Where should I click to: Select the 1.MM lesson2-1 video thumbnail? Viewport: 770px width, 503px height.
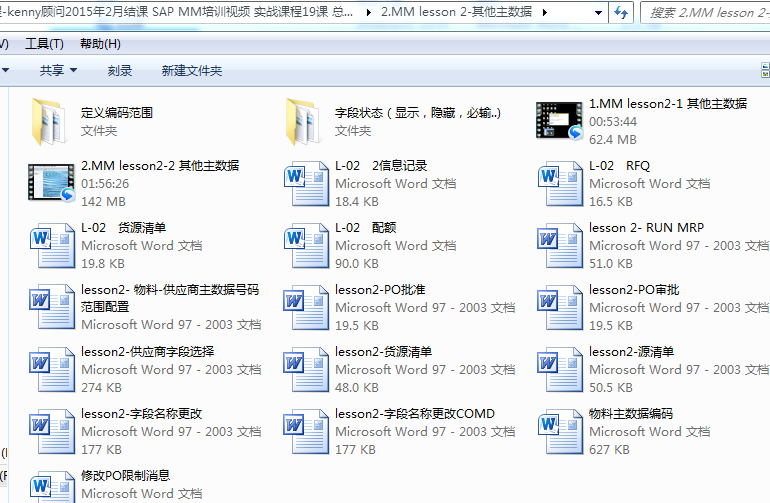(x=559, y=120)
